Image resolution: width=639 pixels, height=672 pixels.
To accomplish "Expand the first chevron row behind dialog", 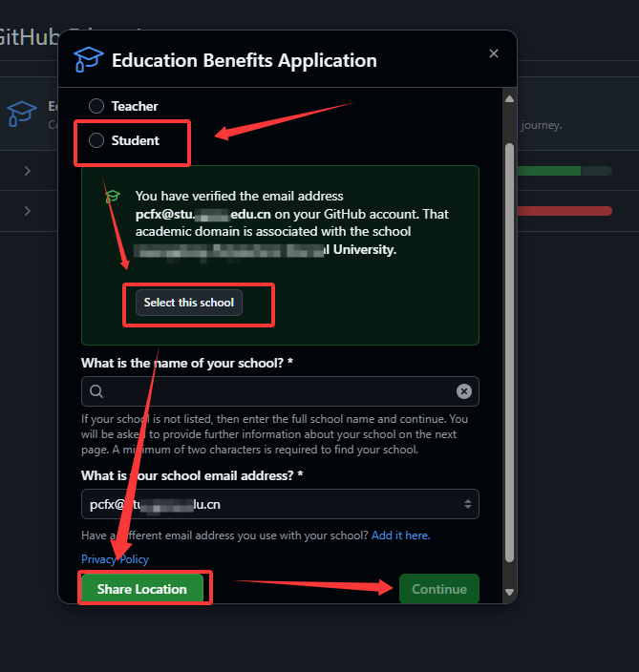I will 28,171.
